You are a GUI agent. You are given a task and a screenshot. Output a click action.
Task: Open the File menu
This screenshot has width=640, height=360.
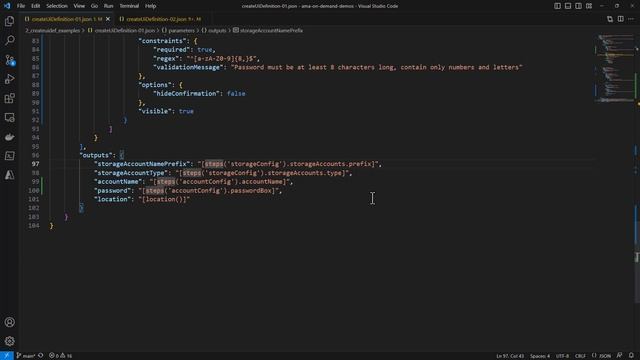pyautogui.click(x=21, y=6)
